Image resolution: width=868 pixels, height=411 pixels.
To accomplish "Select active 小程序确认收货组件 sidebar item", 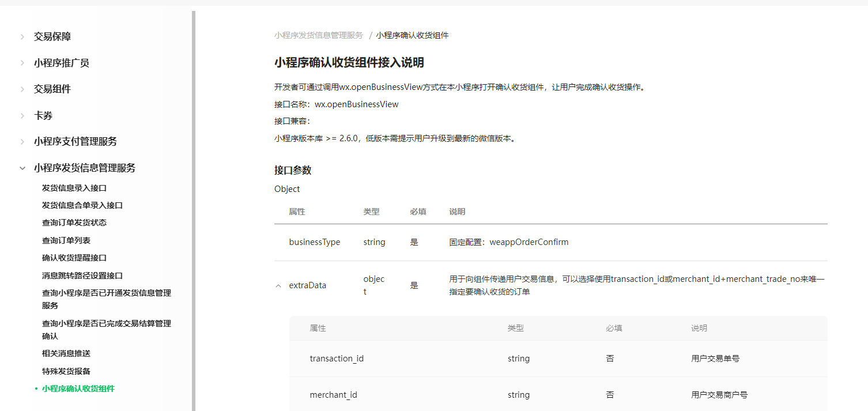I will (78, 389).
